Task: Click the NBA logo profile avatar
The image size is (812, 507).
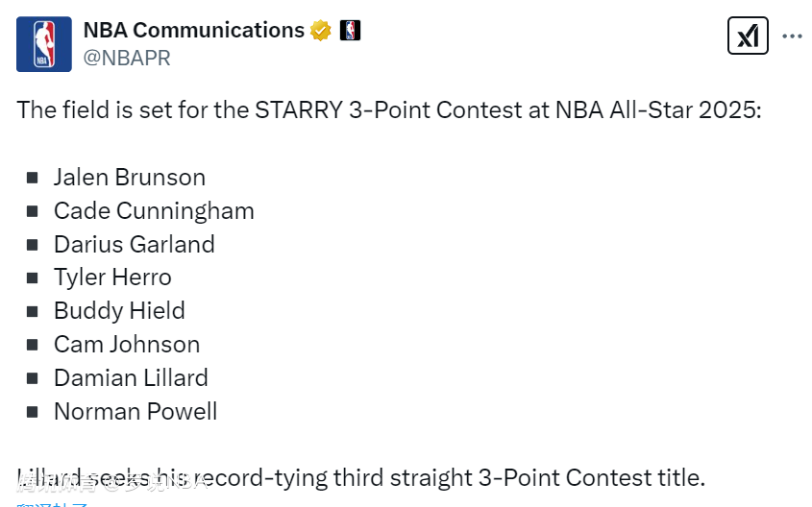Action: (x=44, y=44)
